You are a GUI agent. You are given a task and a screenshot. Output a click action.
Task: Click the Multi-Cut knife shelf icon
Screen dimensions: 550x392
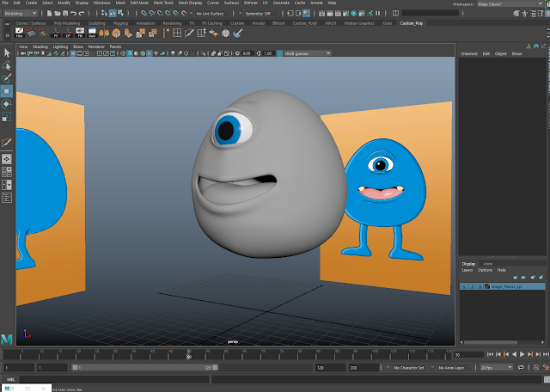pyautogui.click(x=189, y=33)
